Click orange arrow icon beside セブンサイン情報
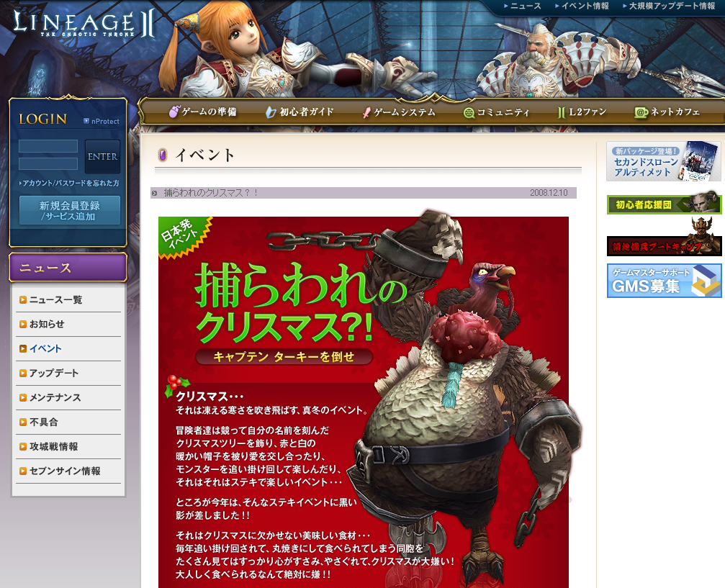725x588 pixels. click(x=22, y=471)
